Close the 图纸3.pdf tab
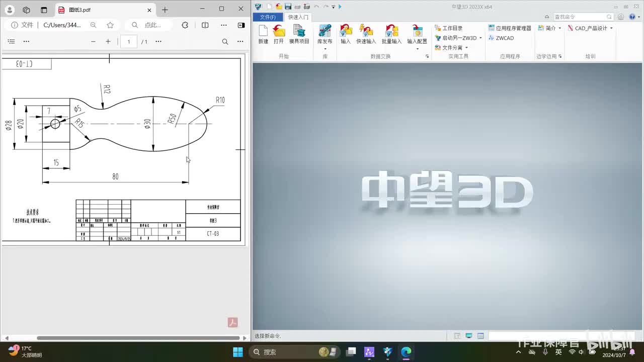The width and height of the screenshot is (644, 362). [x=149, y=10]
